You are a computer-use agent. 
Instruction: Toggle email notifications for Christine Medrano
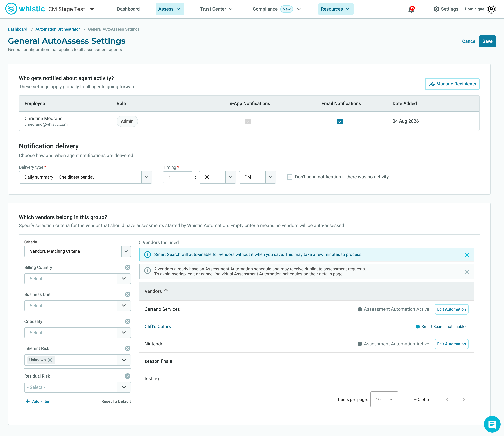[x=340, y=121]
